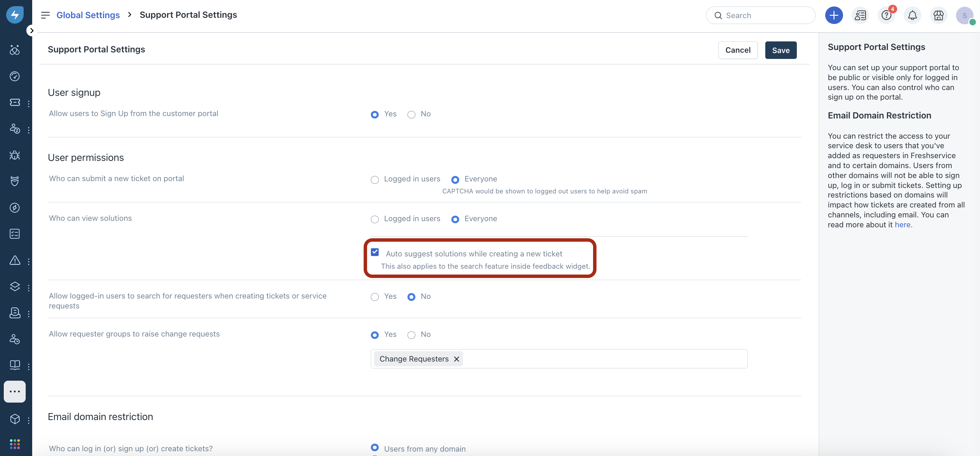Expand the collapsed sidebar with chevron
The height and width of the screenshot is (456, 980).
tap(32, 30)
